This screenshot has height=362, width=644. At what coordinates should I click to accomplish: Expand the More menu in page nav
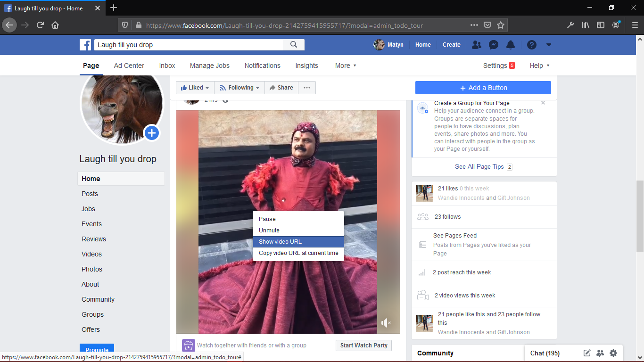(x=346, y=66)
